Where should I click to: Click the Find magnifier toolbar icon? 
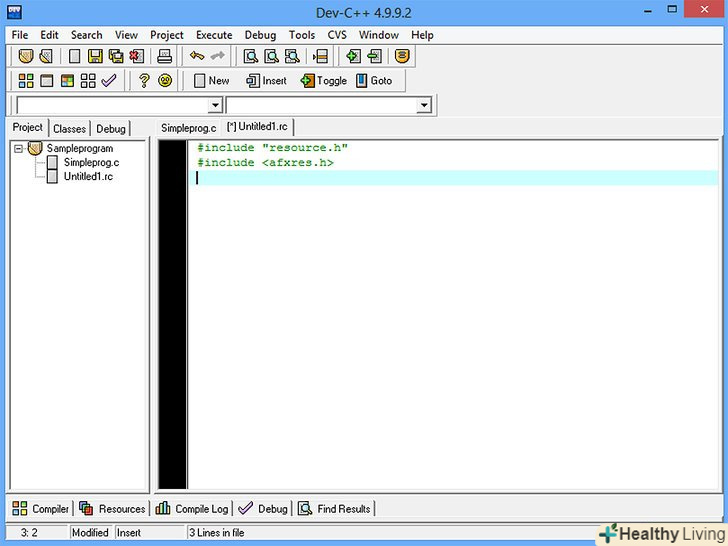[251, 56]
